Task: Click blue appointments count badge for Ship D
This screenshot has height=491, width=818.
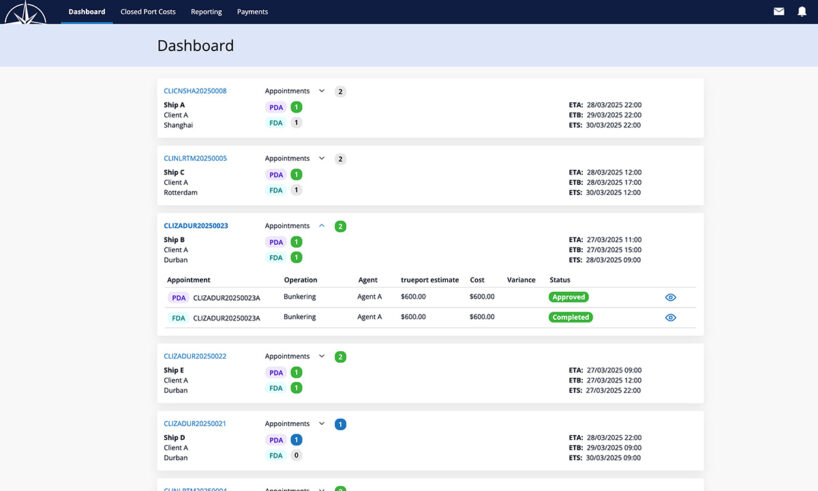Action: [340, 424]
